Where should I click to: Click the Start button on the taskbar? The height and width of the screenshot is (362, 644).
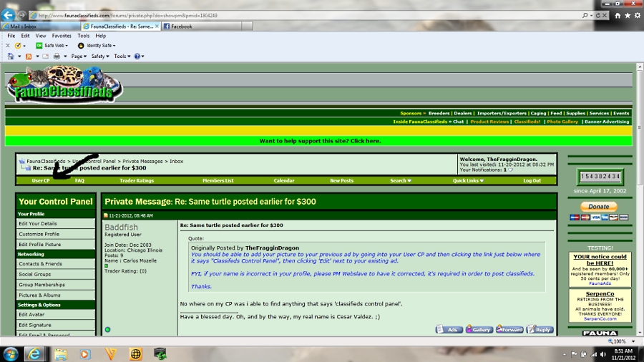point(11,354)
